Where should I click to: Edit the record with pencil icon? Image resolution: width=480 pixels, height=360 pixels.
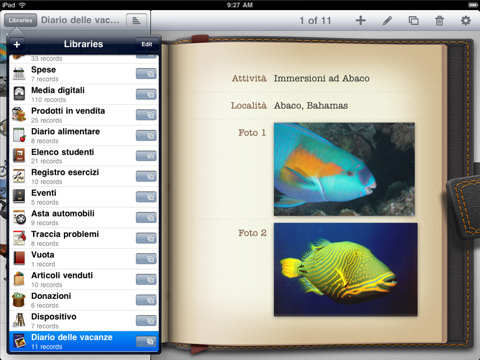click(387, 21)
